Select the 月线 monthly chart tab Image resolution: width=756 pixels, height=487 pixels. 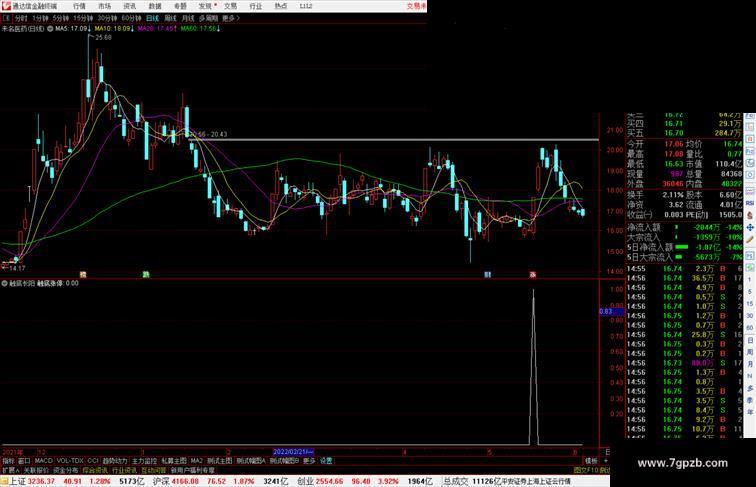coord(188,18)
